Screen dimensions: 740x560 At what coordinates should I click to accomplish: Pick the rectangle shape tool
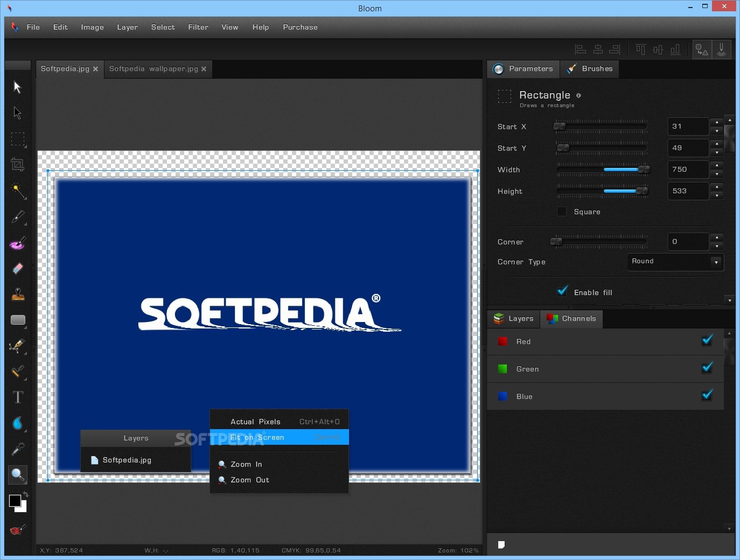coord(18,320)
